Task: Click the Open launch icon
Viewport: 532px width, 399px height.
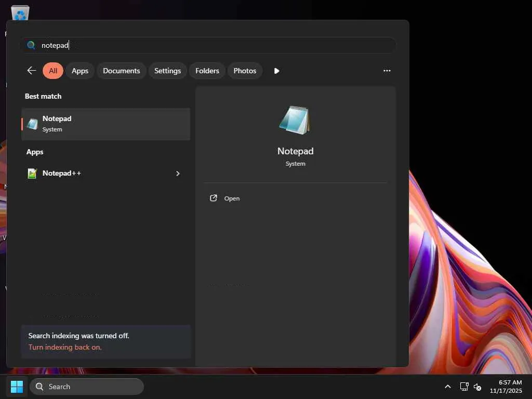Action: tap(214, 198)
